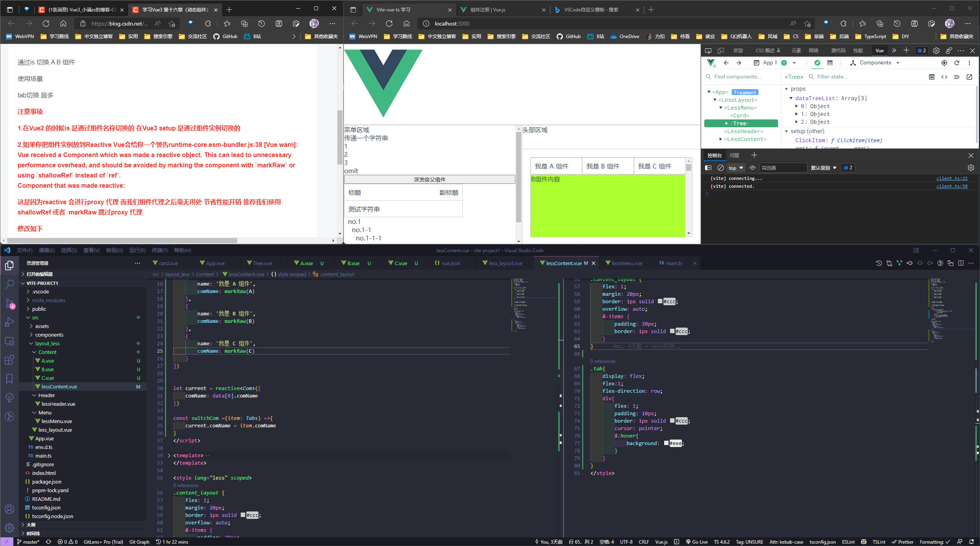Image resolution: width=980 pixels, height=546 pixels.
Task: Expand the collapsed template fold at line 39
Action: [169, 456]
